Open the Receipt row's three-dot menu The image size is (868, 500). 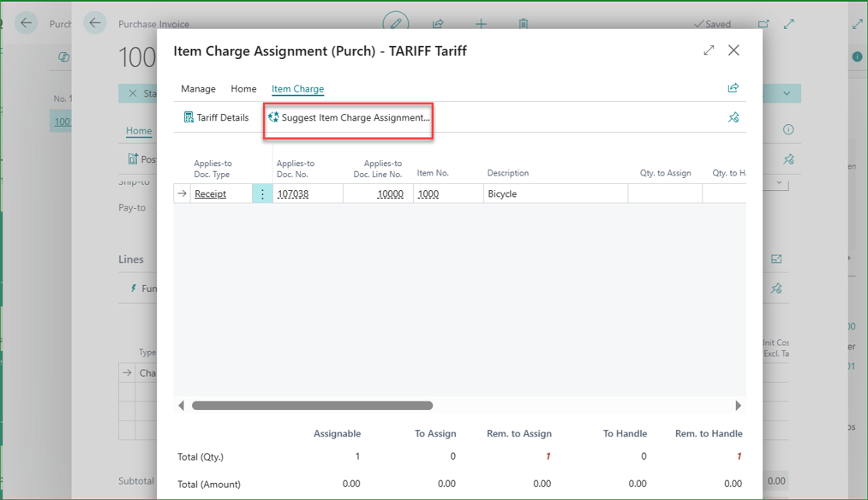[x=262, y=193]
